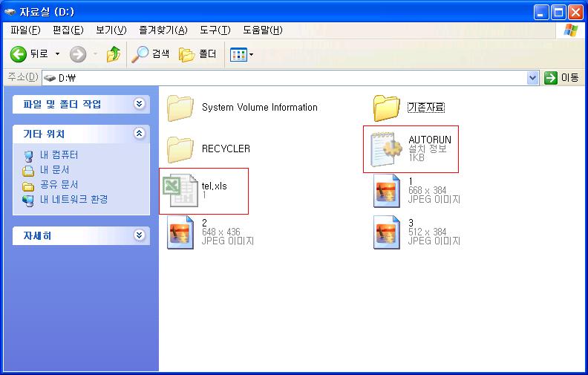This screenshot has height=375, width=588.
Task: Select the RECYCLER folder icon
Action: coord(180,149)
